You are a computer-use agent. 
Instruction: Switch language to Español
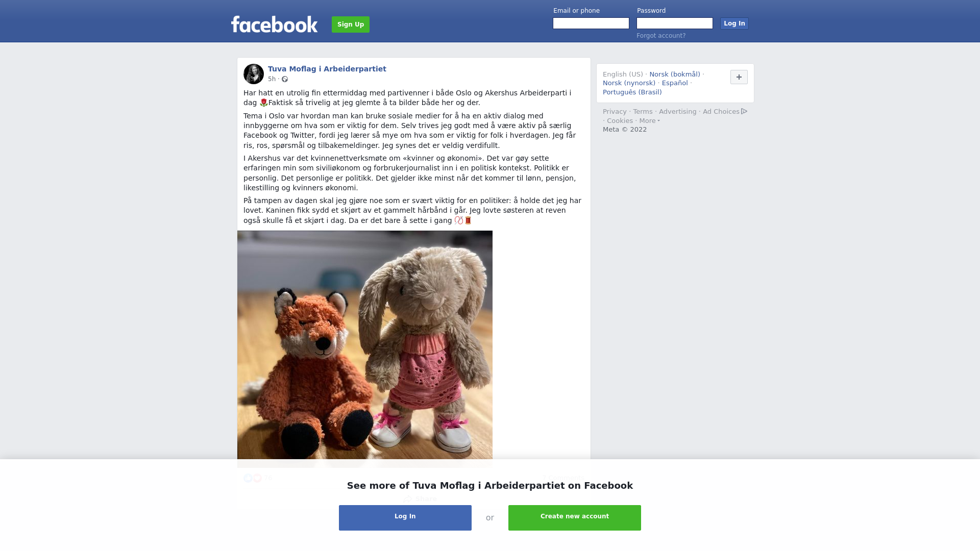675,83
